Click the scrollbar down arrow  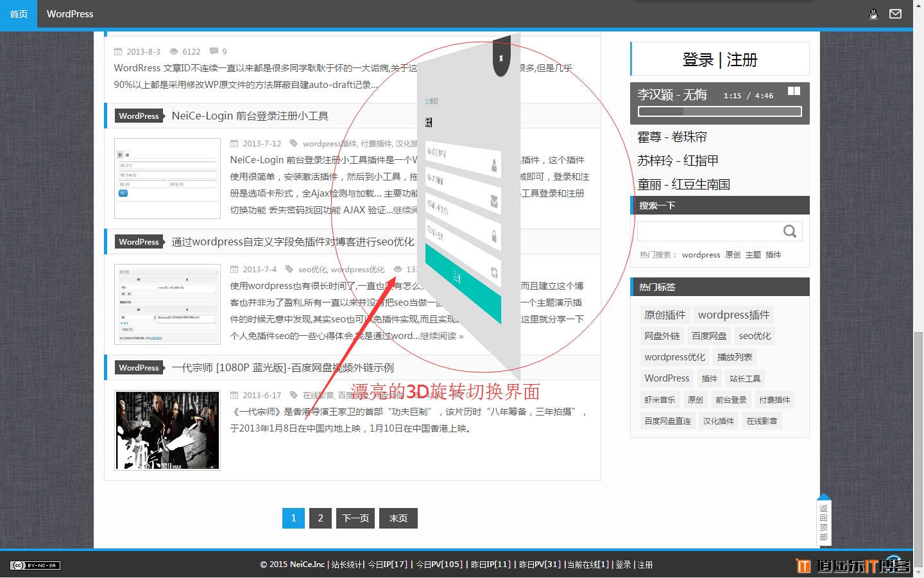pyautogui.click(x=919, y=572)
